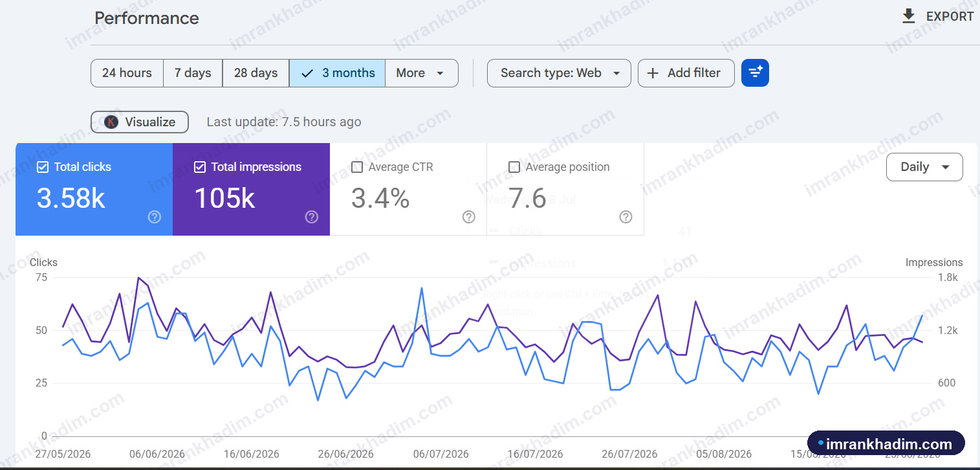This screenshot has width=980, height=470.
Task: Open the blue filter settings icon button
Action: pyautogui.click(x=755, y=73)
